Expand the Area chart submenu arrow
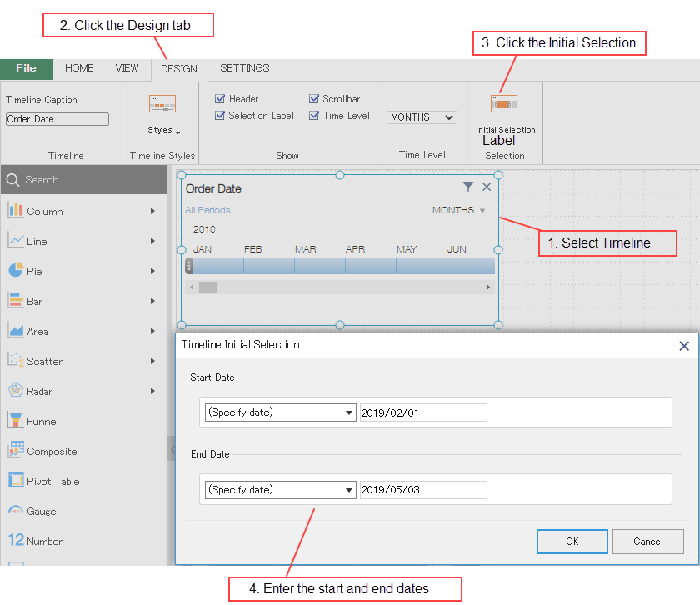 (x=152, y=331)
